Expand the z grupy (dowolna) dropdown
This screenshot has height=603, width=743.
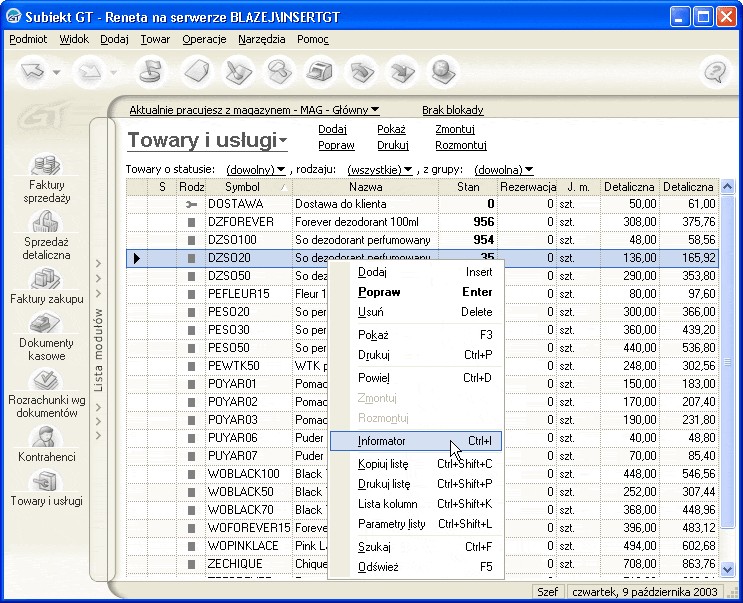tap(503, 170)
